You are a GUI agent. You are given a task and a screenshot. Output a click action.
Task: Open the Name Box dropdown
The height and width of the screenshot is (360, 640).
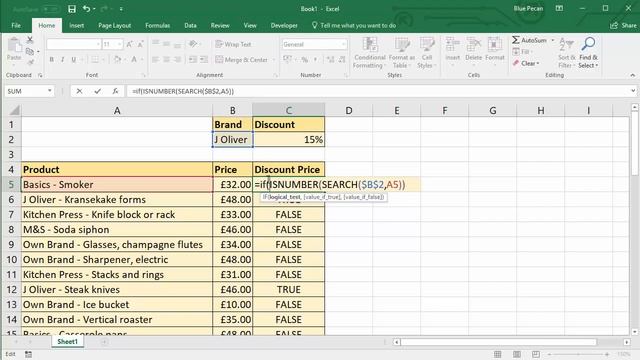[49, 91]
